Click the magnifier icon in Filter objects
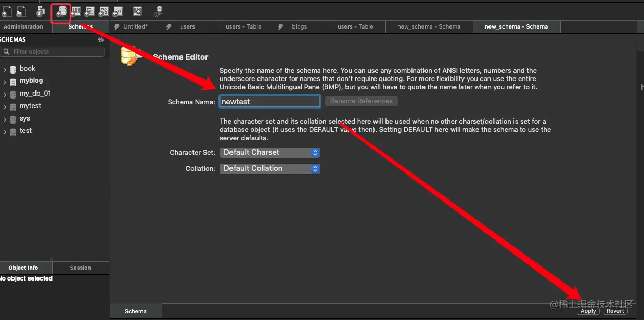This screenshot has width=644, height=320. [7, 51]
